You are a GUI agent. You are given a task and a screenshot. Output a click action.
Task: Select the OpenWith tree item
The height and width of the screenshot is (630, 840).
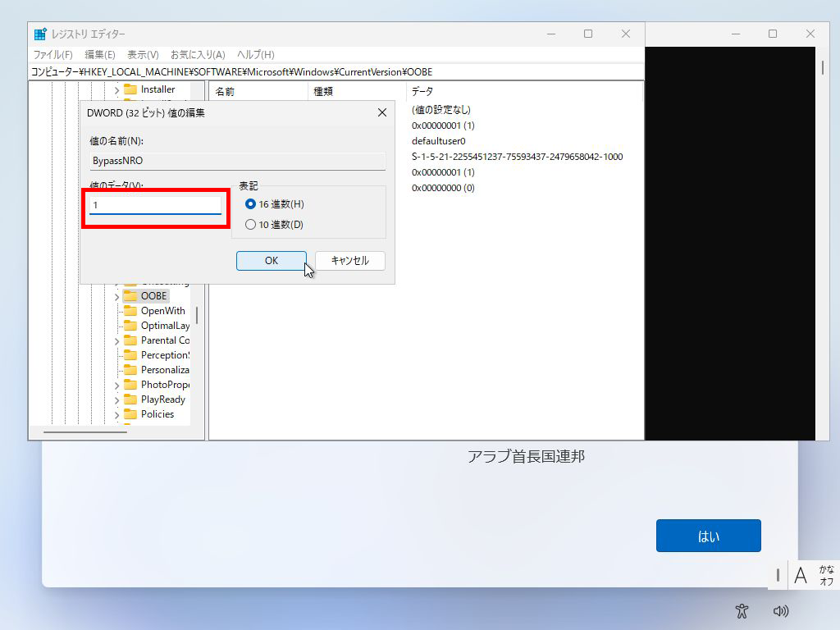coord(163,311)
